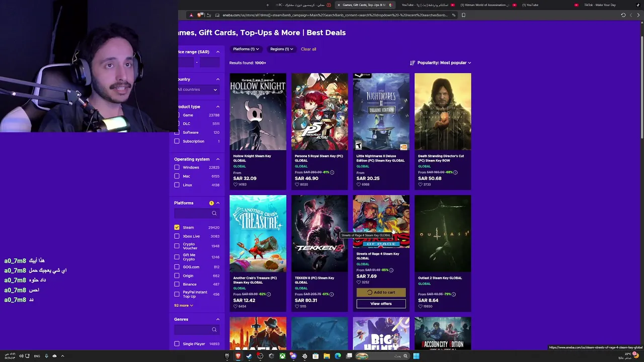Click wishlist heart on Another Crab's Treasure

(235, 306)
